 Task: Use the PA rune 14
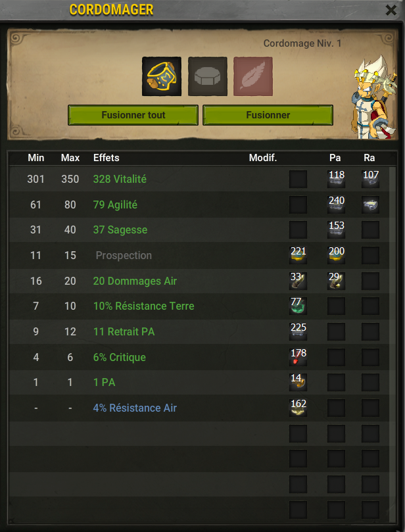click(x=298, y=382)
